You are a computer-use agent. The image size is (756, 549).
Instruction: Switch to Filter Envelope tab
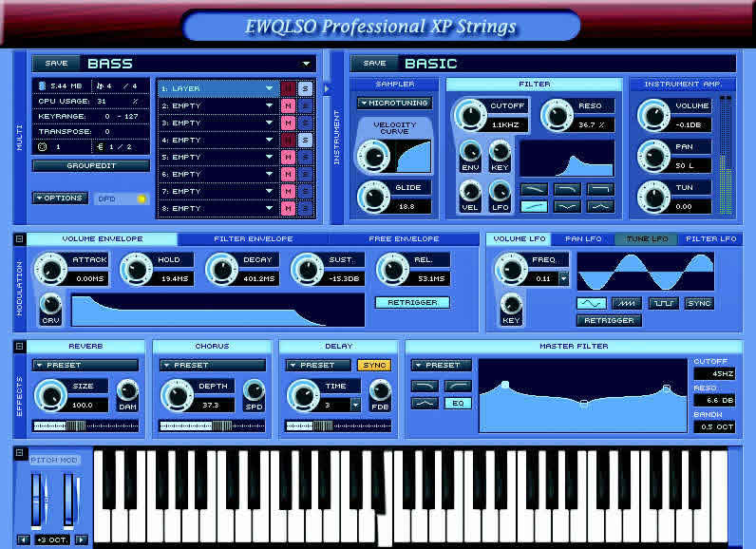click(254, 239)
